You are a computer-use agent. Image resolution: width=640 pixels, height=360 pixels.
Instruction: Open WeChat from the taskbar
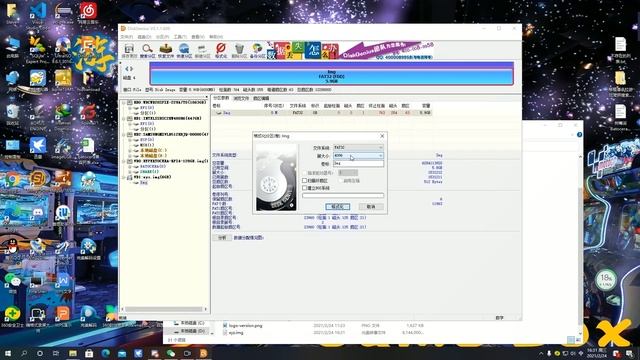tap(171, 353)
